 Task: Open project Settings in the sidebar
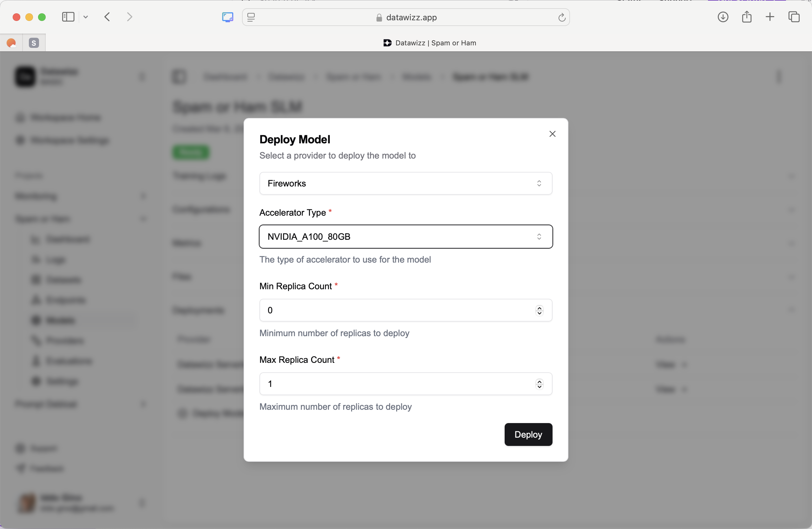(x=62, y=381)
